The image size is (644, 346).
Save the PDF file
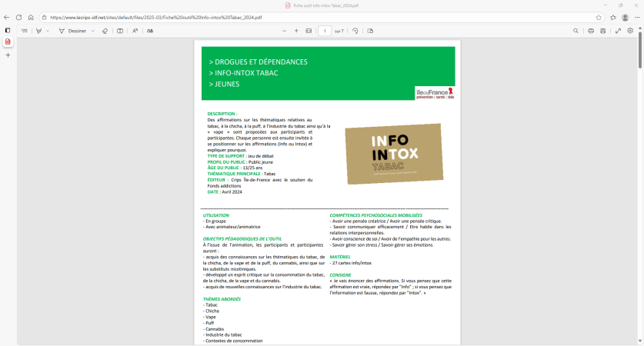click(x=604, y=31)
